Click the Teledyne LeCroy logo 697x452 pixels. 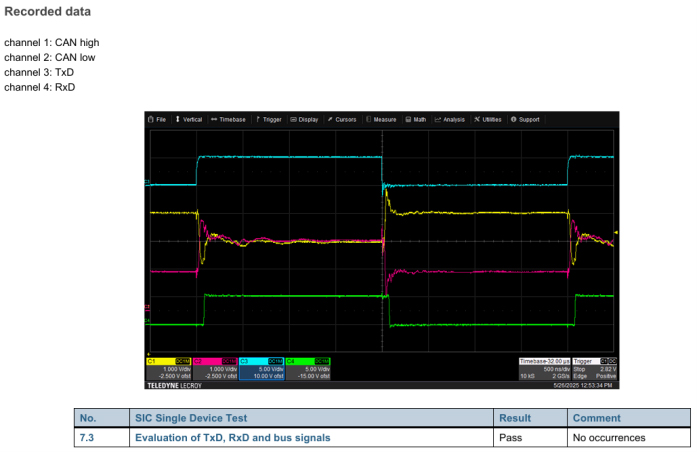pos(176,385)
